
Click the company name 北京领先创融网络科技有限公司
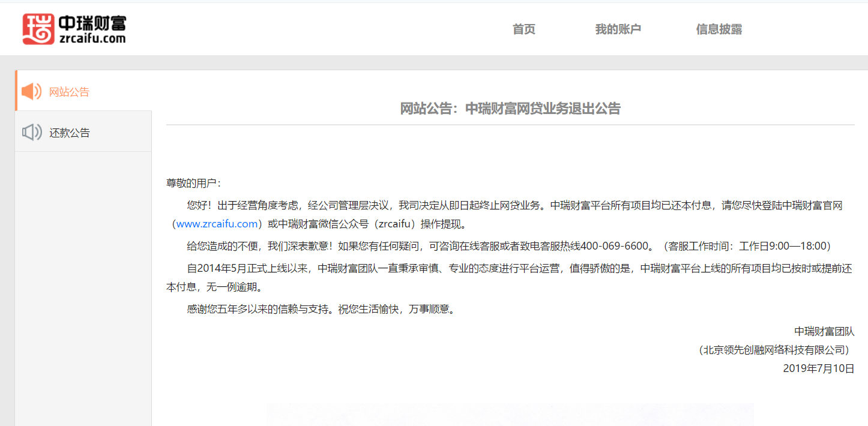[x=774, y=351]
